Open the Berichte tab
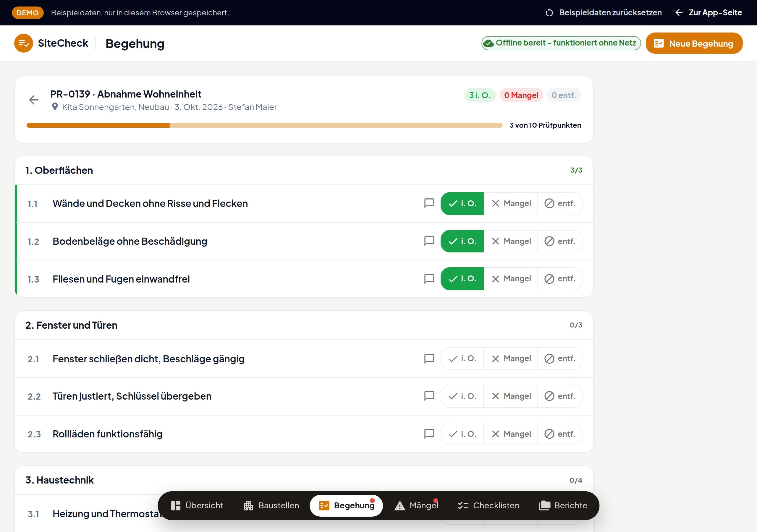 coord(563,505)
